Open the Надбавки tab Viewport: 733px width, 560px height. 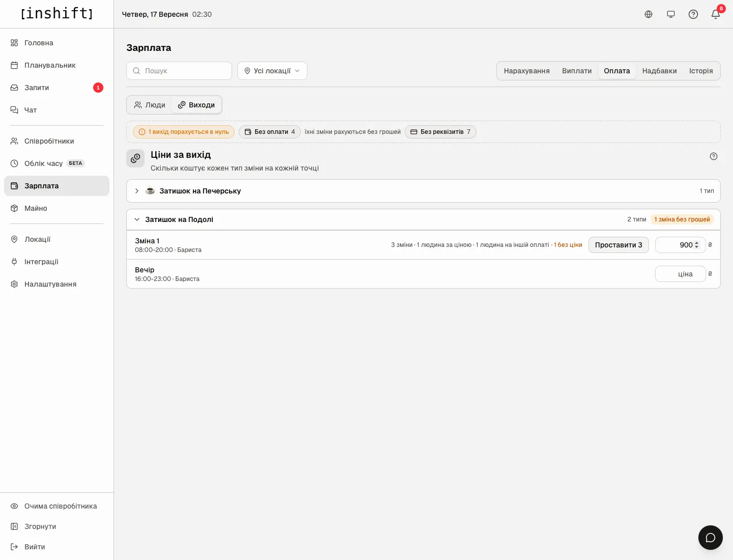pyautogui.click(x=660, y=71)
